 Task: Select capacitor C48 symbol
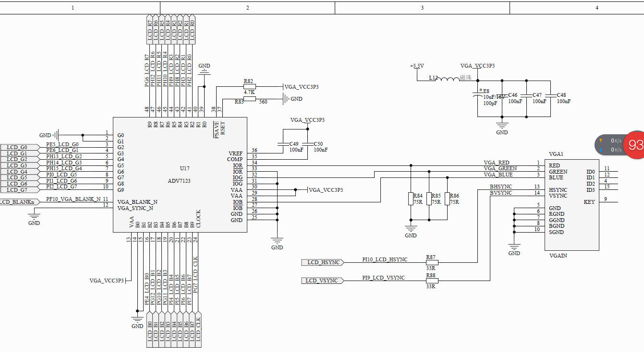pos(551,95)
